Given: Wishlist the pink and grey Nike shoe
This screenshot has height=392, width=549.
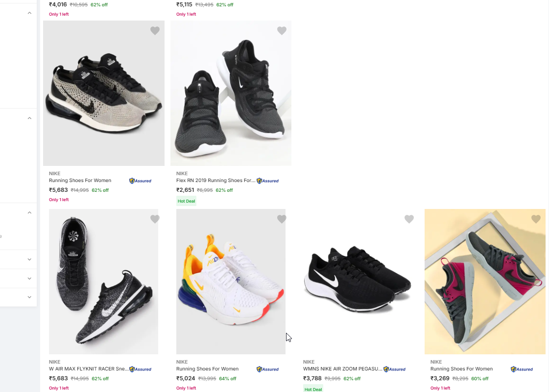Looking at the screenshot, I should point(536,219).
